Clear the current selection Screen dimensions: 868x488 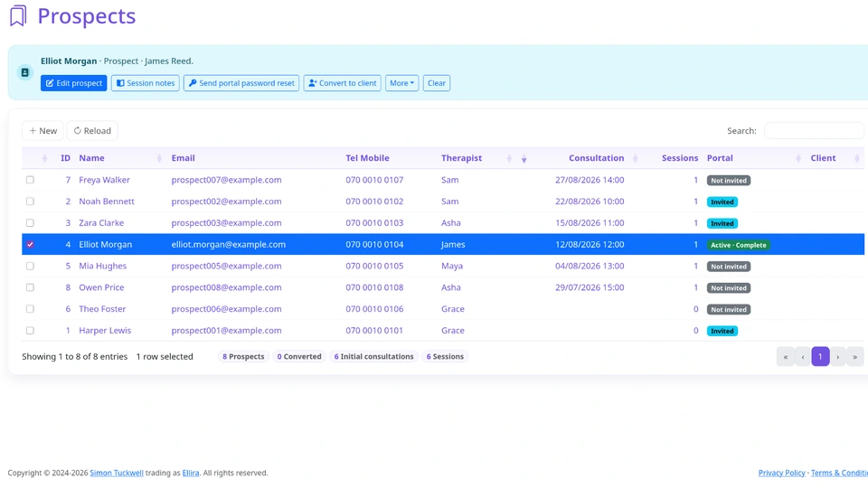pyautogui.click(x=436, y=83)
